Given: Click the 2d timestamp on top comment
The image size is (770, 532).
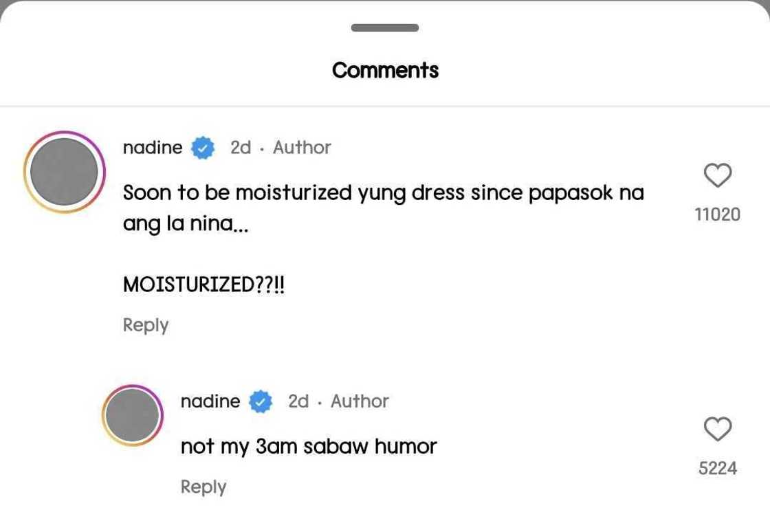Looking at the screenshot, I should click(241, 147).
